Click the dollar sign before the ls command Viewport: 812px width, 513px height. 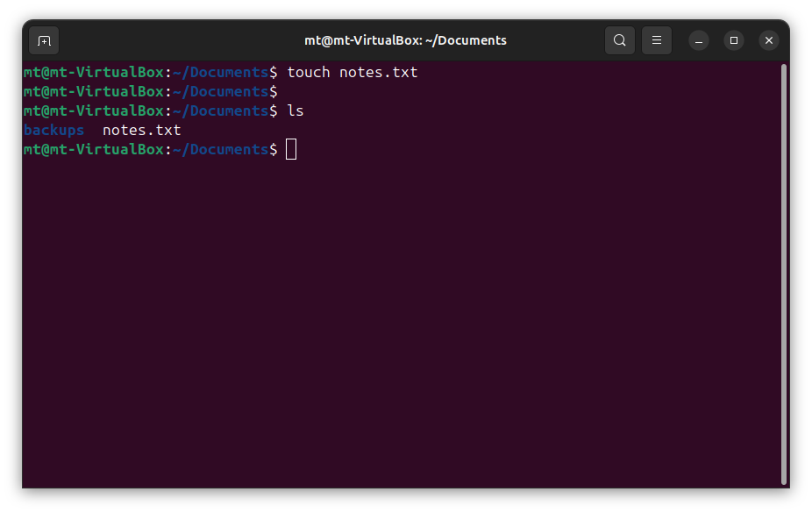tap(274, 111)
